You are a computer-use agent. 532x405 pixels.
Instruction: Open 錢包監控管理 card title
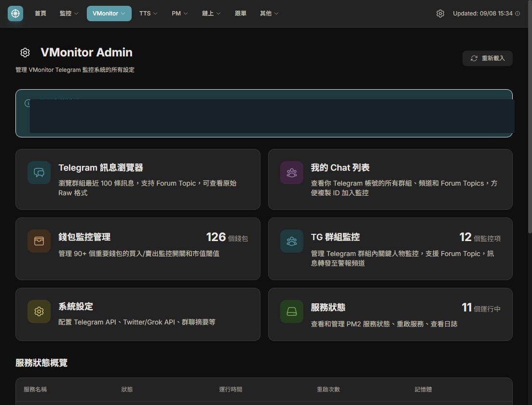coord(84,237)
